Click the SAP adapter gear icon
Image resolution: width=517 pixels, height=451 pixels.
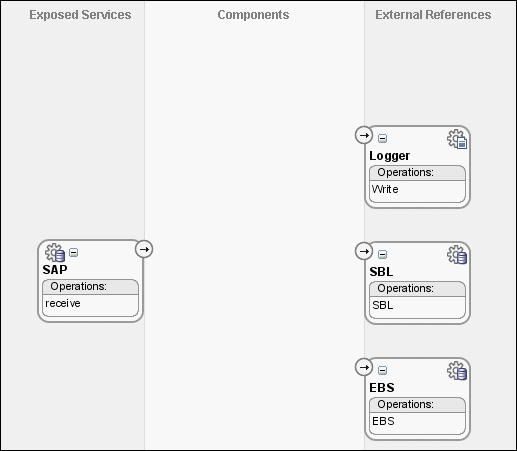pyautogui.click(x=55, y=253)
